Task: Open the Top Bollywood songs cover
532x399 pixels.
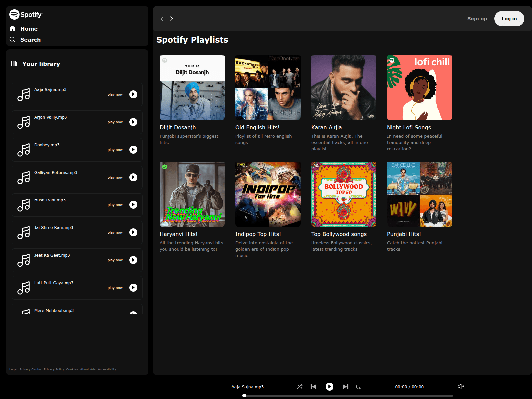Action: tap(344, 195)
